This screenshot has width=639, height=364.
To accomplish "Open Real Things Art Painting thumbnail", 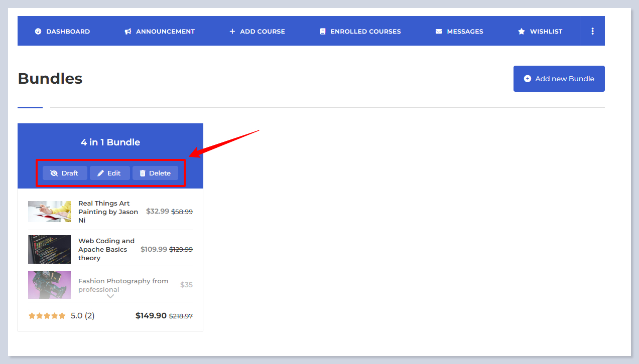I will [x=49, y=212].
